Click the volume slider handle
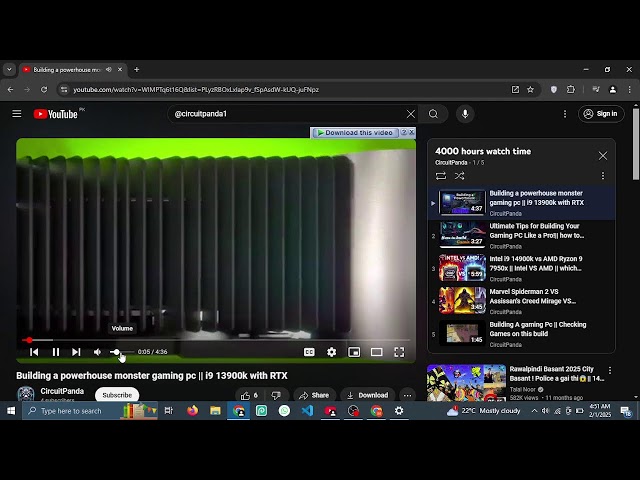 point(116,352)
